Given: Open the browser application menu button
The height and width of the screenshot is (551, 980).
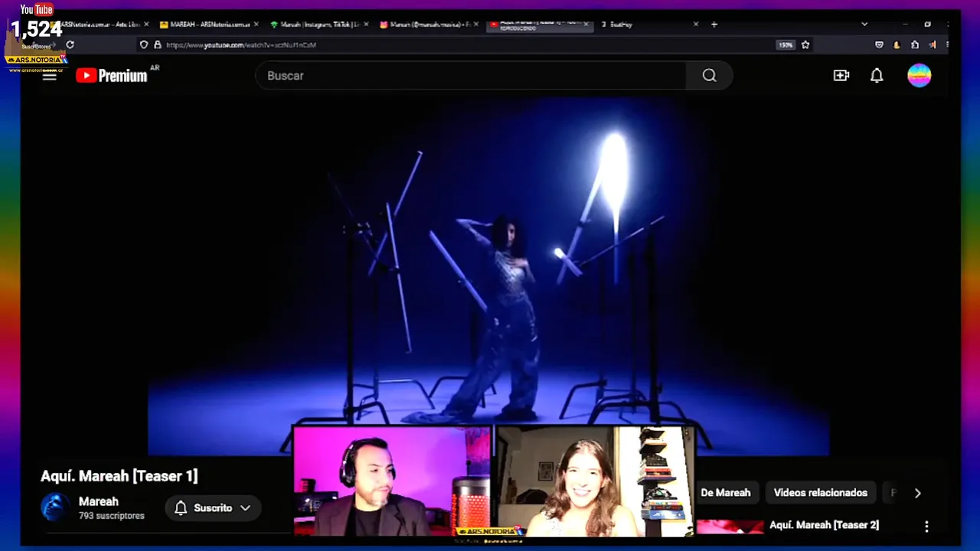Looking at the screenshot, I should pos(948,45).
